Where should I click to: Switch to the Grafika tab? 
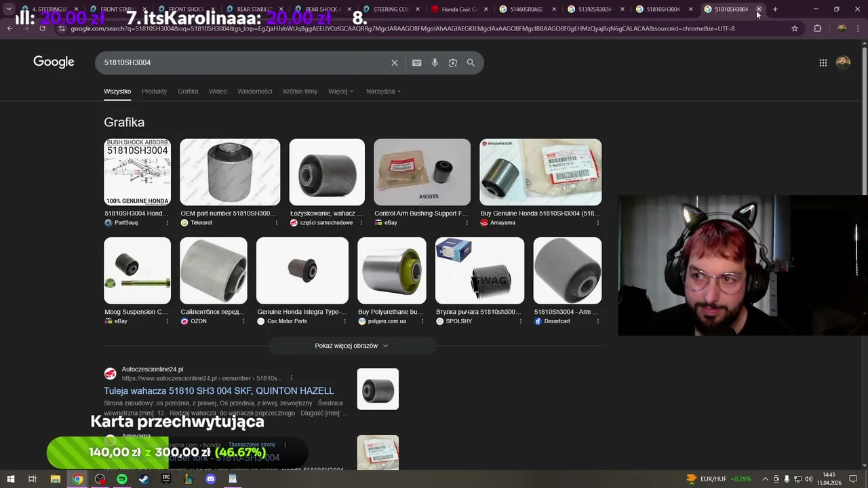click(188, 91)
